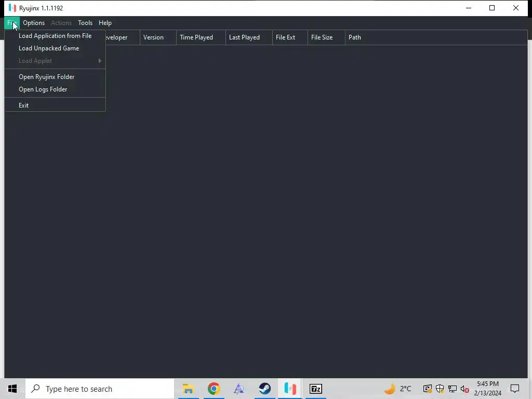532x399 pixels.
Task: Sort by the File Ext column header
Action: coord(290,37)
